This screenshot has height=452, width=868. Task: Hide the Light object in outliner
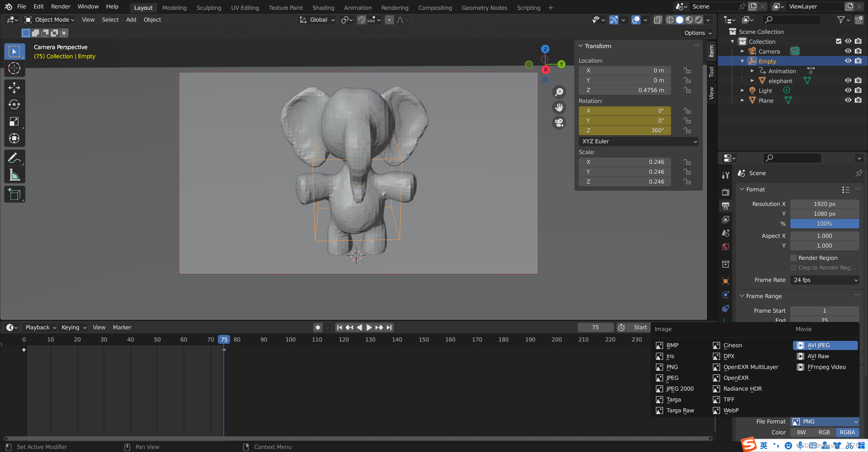tap(848, 90)
